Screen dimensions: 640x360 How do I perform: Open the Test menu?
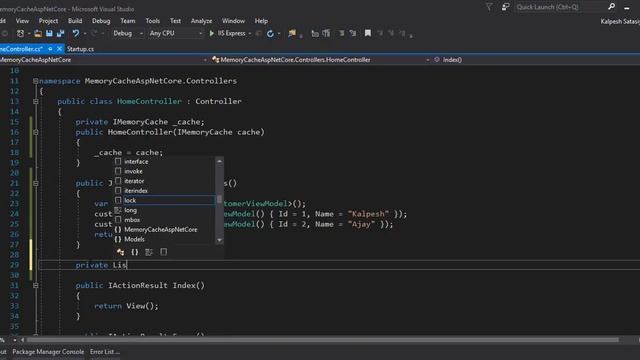(x=175, y=21)
